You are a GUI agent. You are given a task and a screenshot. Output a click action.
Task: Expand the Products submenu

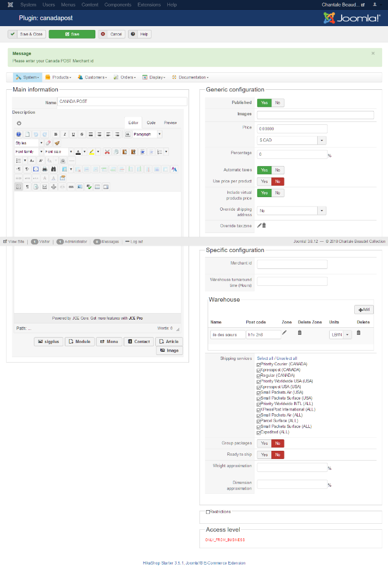[x=58, y=77]
